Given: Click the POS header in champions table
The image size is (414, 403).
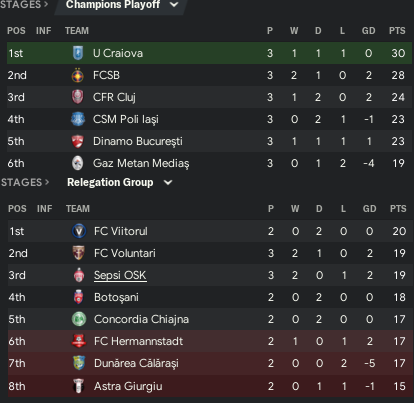Looking at the screenshot, I should point(16,31).
